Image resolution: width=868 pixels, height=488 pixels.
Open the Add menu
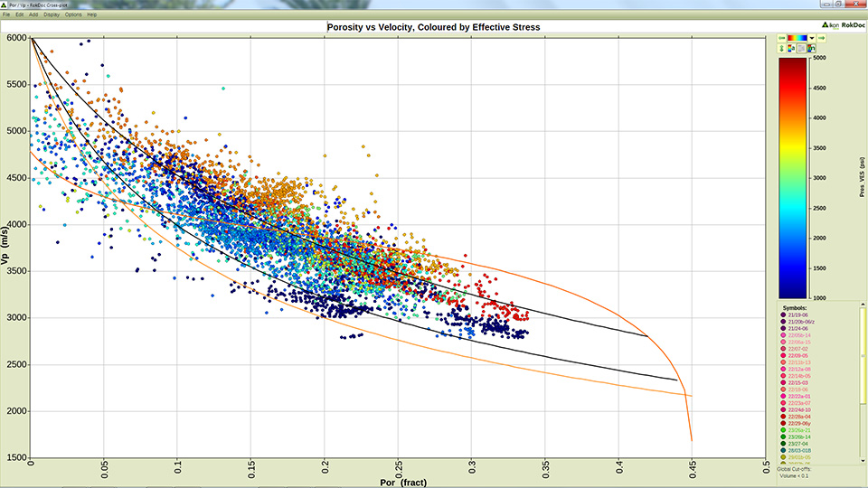33,15
